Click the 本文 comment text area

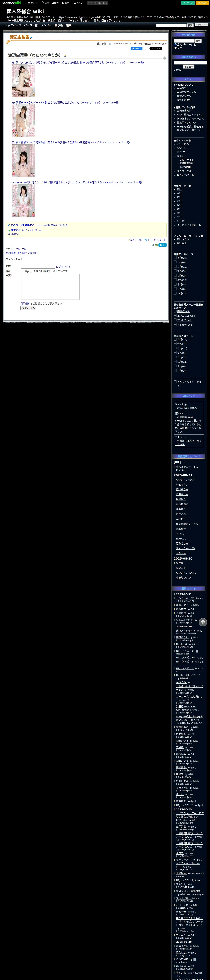tap(50, 287)
